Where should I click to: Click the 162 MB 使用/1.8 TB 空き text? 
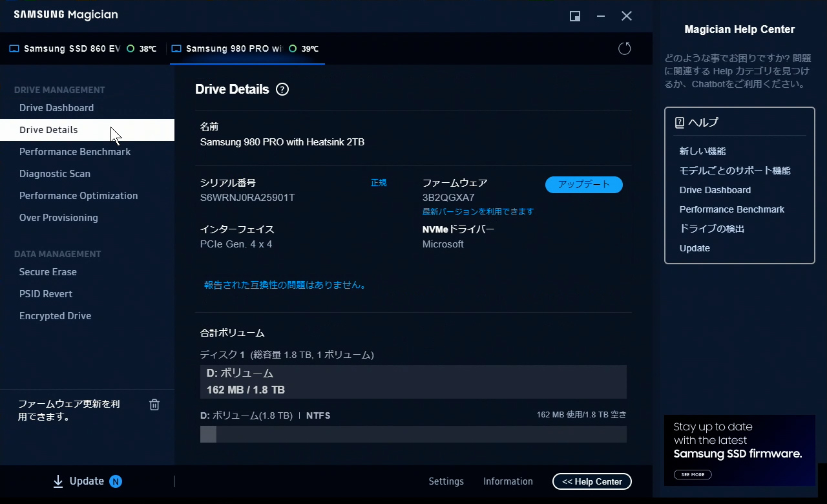point(581,415)
